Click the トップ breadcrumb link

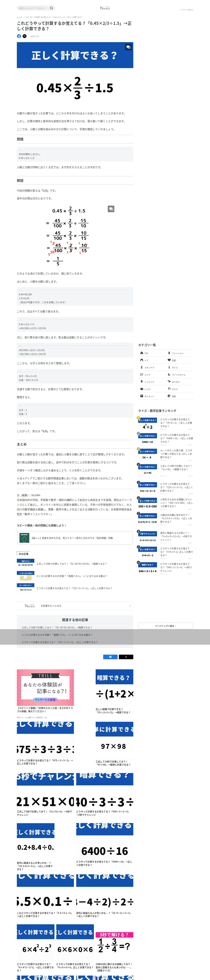tap(19, 17)
